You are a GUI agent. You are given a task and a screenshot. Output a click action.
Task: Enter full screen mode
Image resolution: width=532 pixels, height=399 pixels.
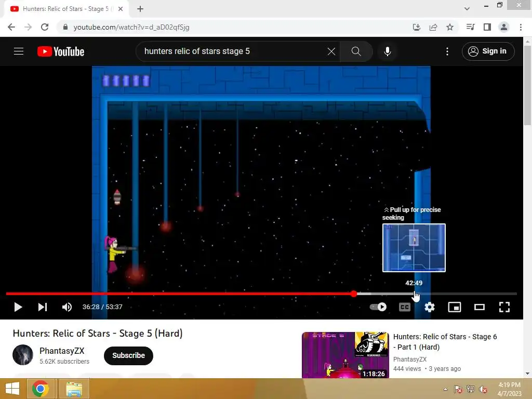coord(504,307)
